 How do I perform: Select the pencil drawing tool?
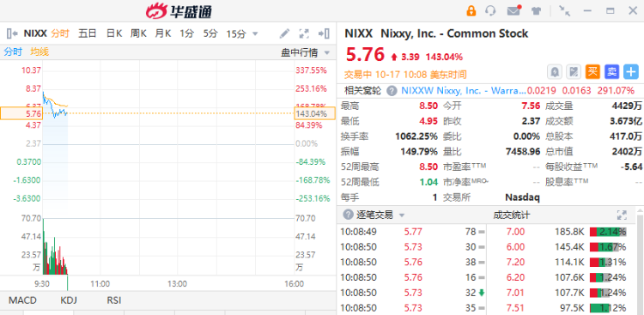pos(284,33)
